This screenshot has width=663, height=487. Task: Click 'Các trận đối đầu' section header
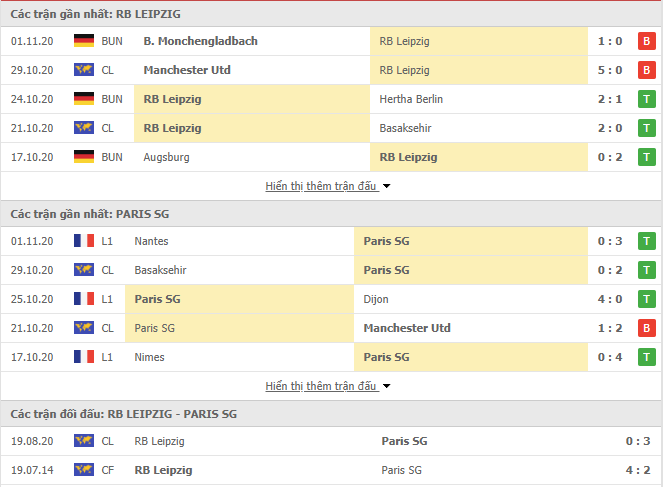tap(123, 414)
